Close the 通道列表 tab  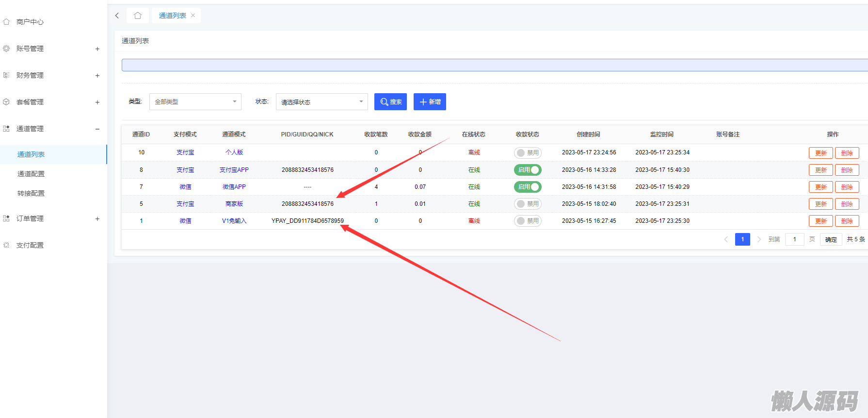[x=193, y=16]
